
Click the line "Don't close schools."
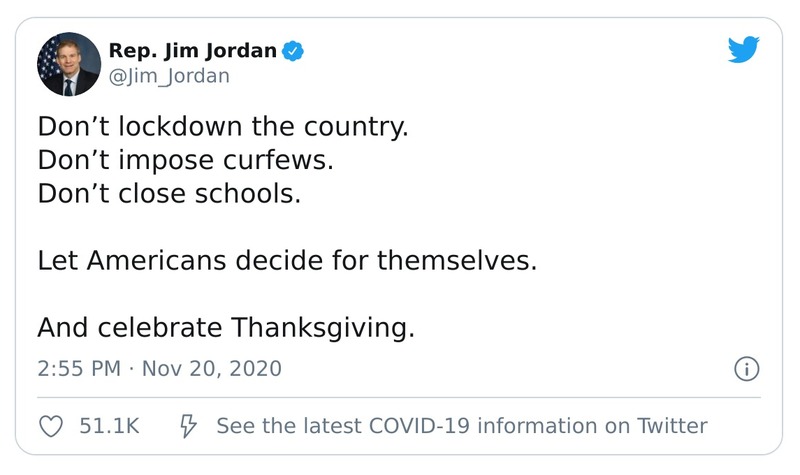point(169,193)
